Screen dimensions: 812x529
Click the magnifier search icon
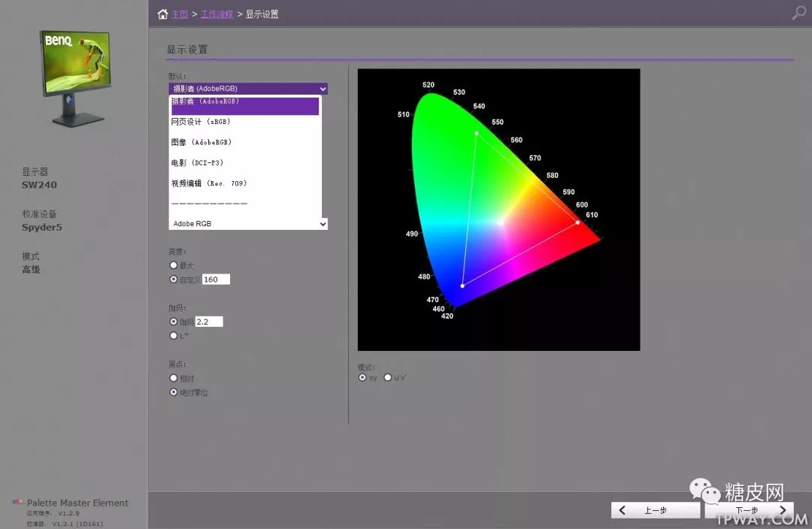(x=798, y=13)
